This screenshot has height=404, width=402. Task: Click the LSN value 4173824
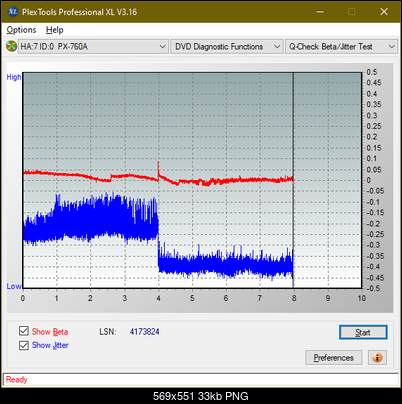145,332
